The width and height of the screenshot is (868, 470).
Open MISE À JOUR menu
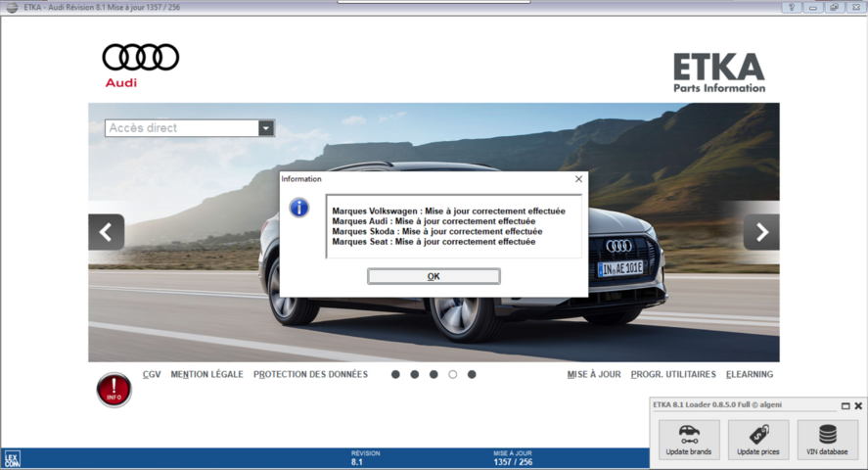click(x=594, y=375)
